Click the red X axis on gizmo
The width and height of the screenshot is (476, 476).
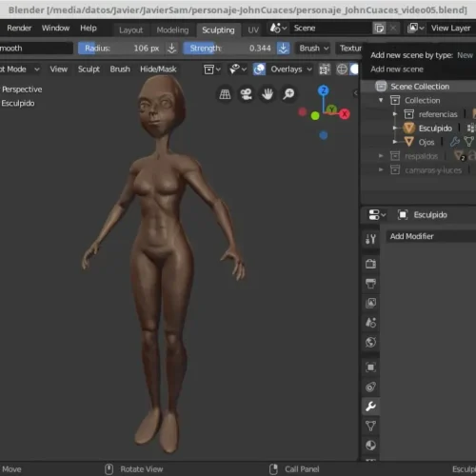345,114
